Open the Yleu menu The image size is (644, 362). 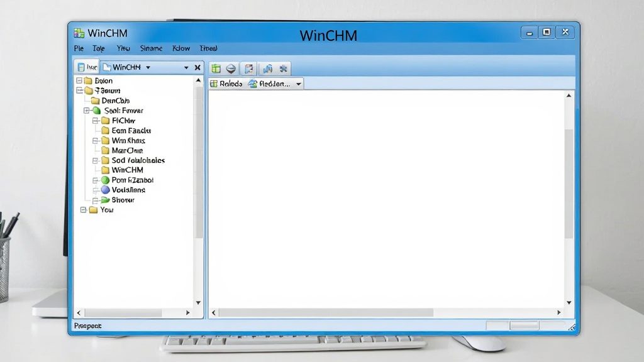[x=123, y=48]
